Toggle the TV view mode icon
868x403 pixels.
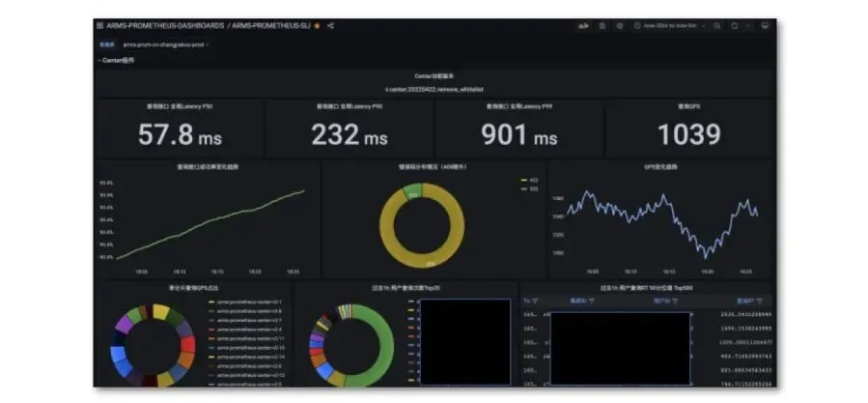(x=765, y=26)
